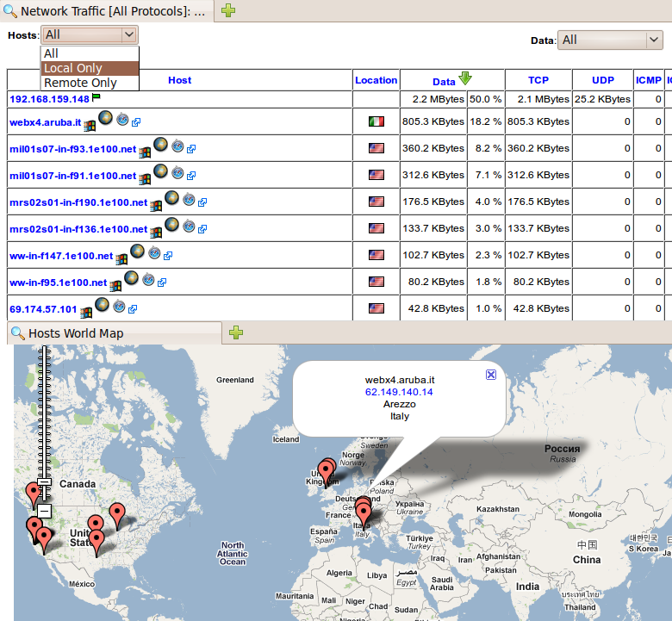Open the Hosts filter dropdown

pyautogui.click(x=90, y=34)
